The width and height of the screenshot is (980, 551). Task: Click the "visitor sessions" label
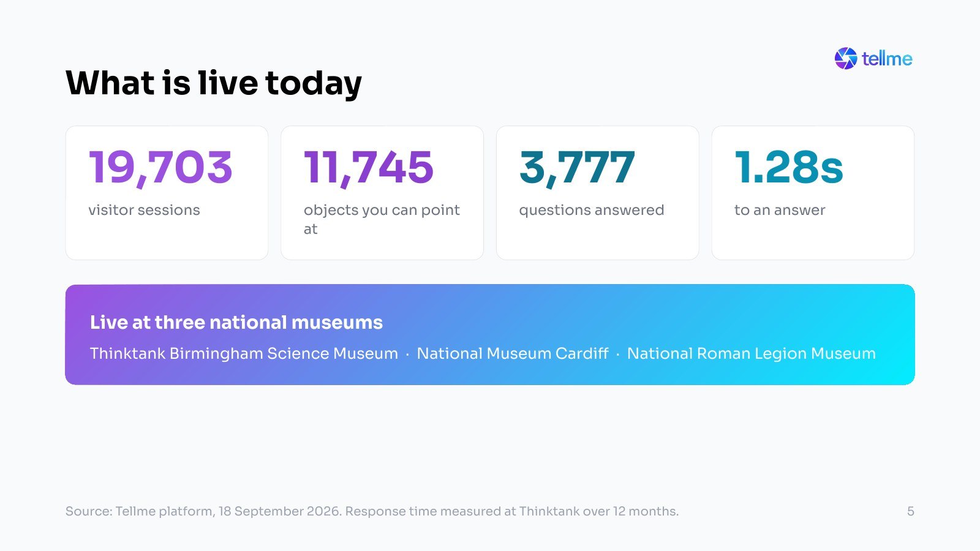(144, 210)
